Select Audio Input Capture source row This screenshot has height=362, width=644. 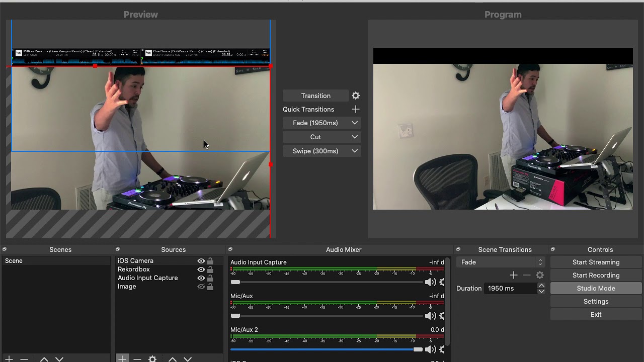tap(169, 278)
